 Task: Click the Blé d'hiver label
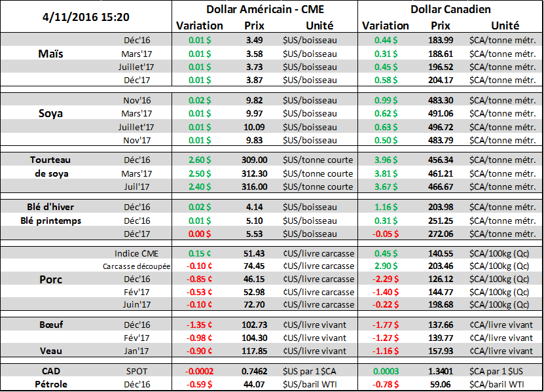[x=50, y=207]
